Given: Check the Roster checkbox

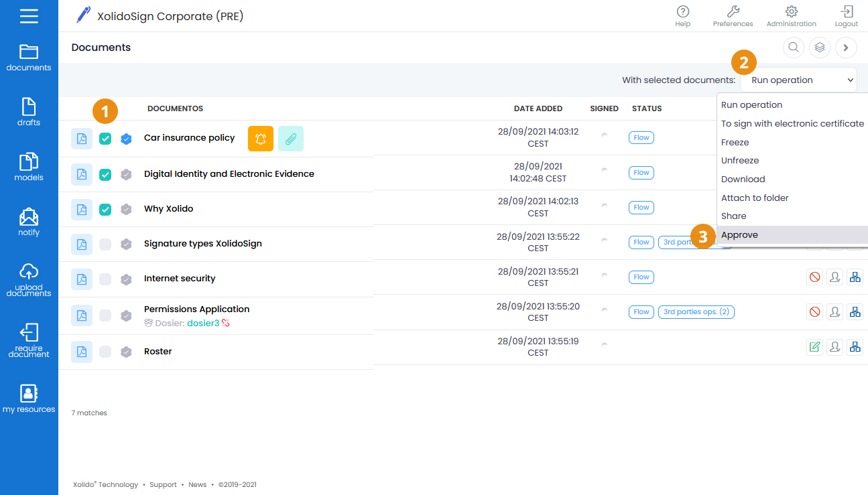Looking at the screenshot, I should pos(105,352).
